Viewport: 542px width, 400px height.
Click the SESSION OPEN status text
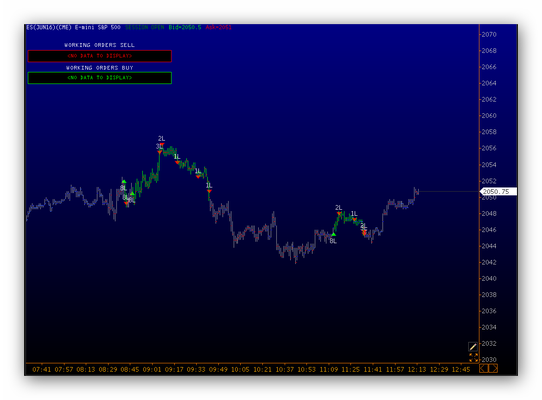(x=144, y=27)
